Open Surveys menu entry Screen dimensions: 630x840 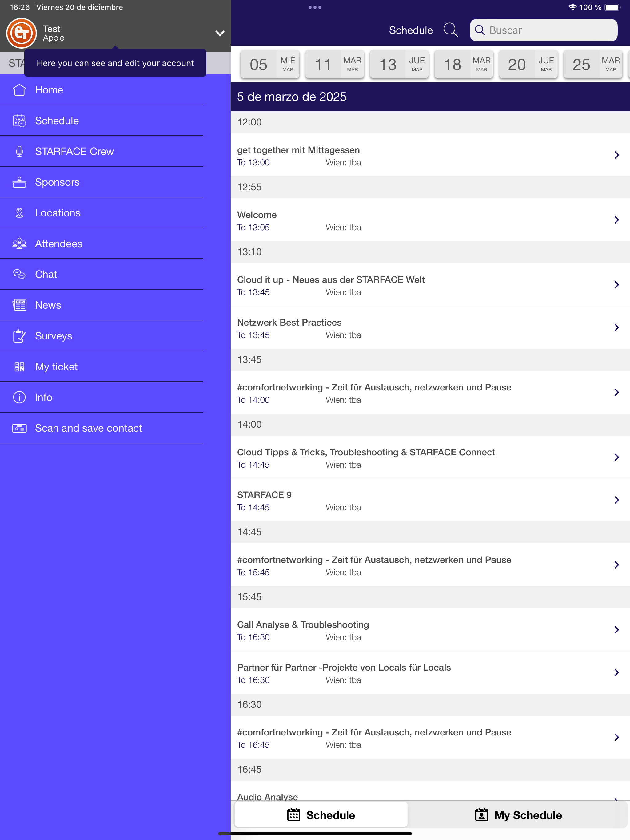coord(102,336)
